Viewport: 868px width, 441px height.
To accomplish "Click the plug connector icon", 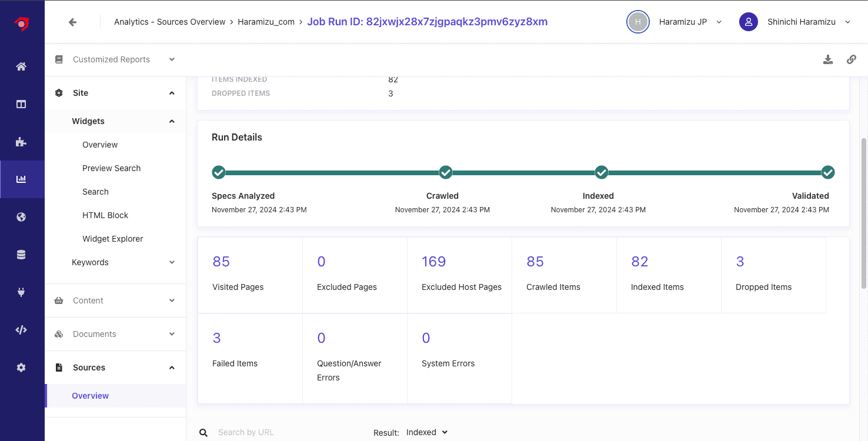I will [x=21, y=292].
